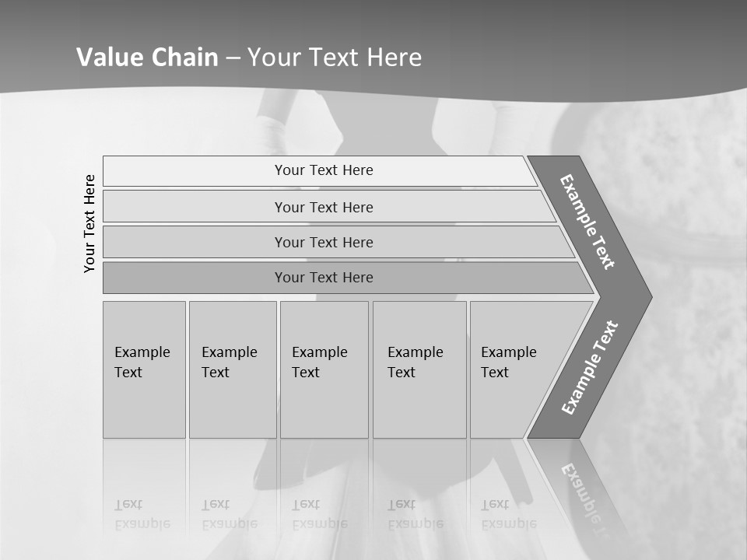Select the middle "Example Text" column box
This screenshot has height=560, width=747.
pyautogui.click(x=324, y=369)
